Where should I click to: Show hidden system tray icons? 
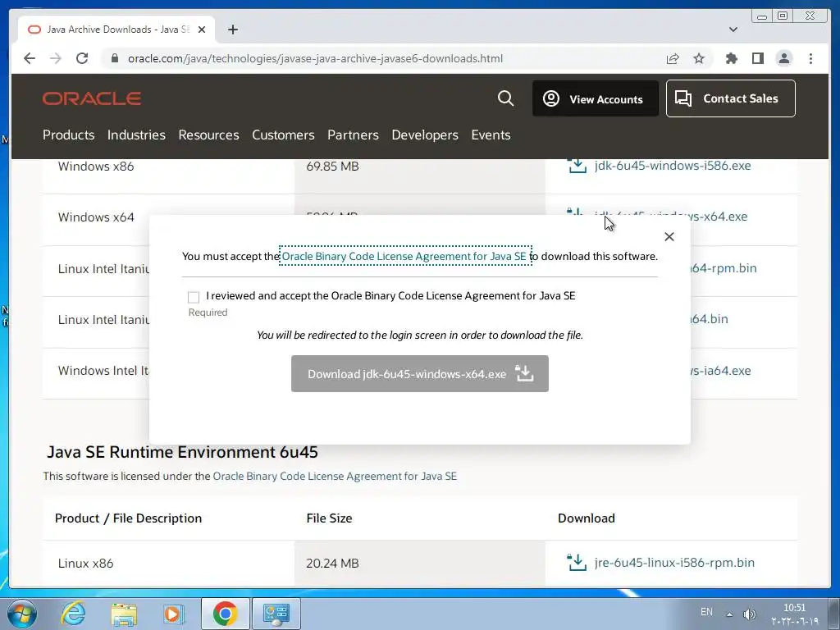click(x=729, y=614)
